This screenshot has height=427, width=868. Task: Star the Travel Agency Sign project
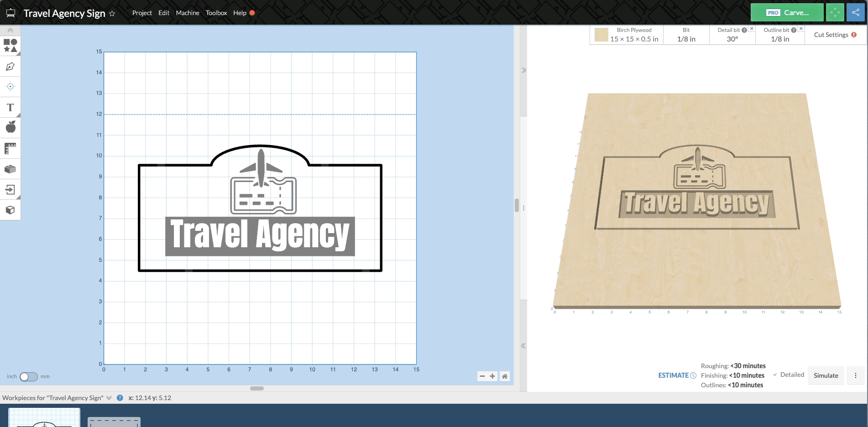tap(111, 13)
